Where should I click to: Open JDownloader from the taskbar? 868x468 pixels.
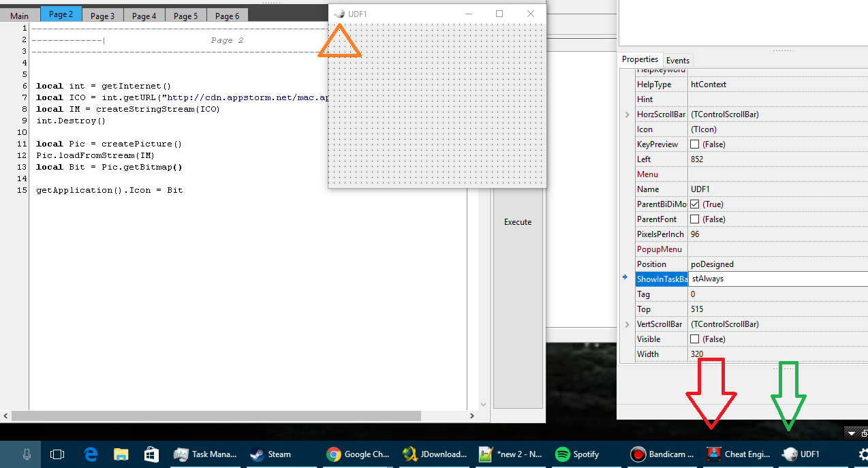pos(435,454)
